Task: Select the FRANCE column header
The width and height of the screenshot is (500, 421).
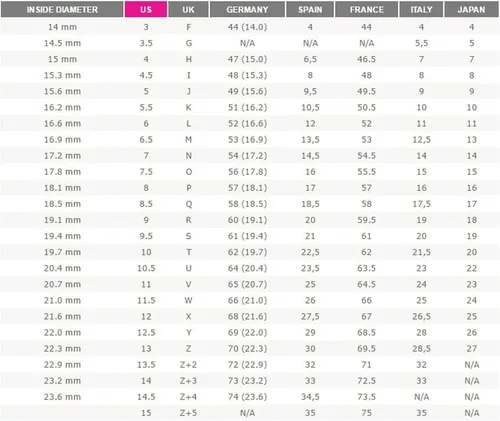Action: tap(366, 9)
